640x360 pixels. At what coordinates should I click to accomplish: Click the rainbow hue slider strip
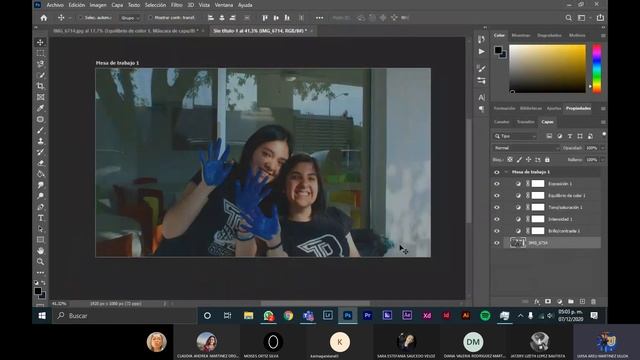(597, 69)
